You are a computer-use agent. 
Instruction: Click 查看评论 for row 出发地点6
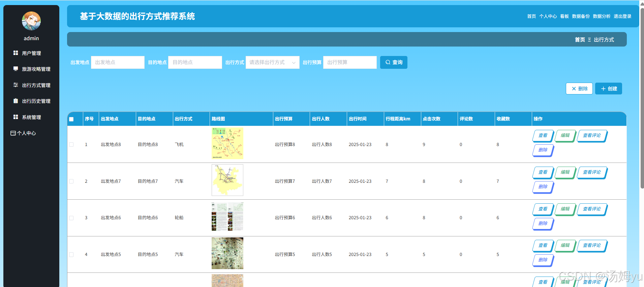tap(592, 209)
